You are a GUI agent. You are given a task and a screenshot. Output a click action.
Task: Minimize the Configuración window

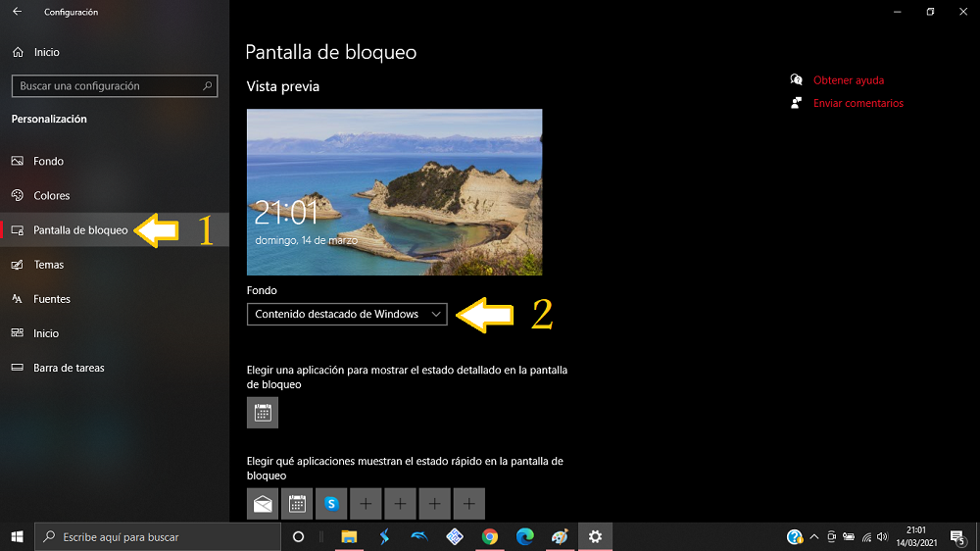coord(898,11)
